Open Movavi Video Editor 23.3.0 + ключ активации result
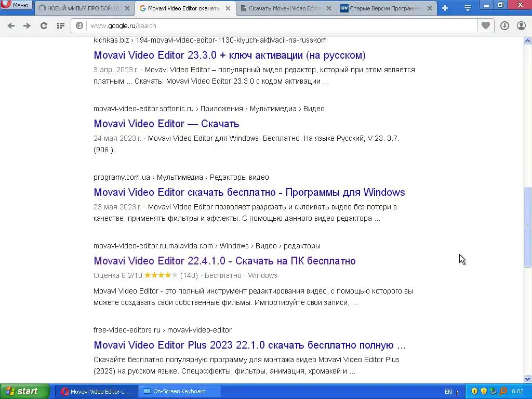The height and width of the screenshot is (399, 532). click(229, 55)
